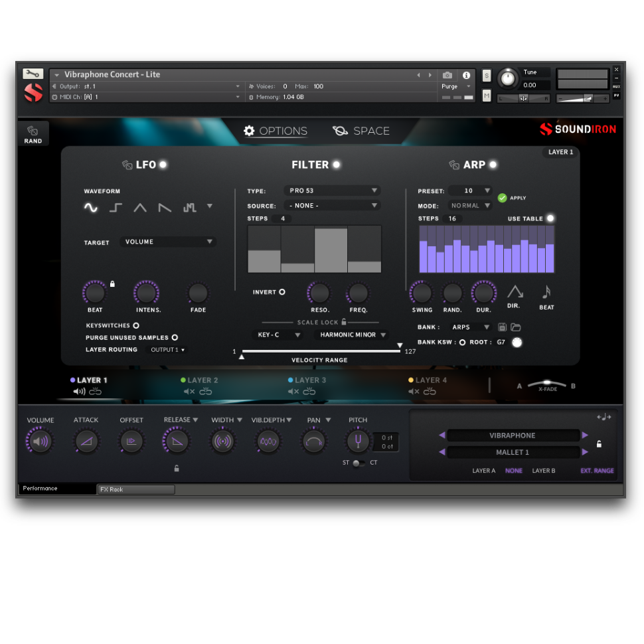
Task: Click the RAND dice button in the corner
Action: coord(33,133)
